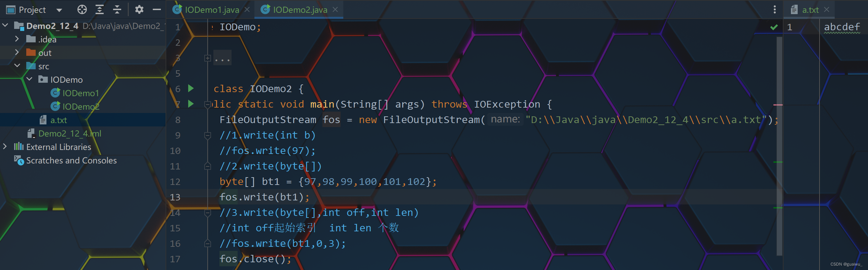Viewport: 868px width, 270px height.
Task: Close the IODemo1.java tab
Action: tap(247, 9)
